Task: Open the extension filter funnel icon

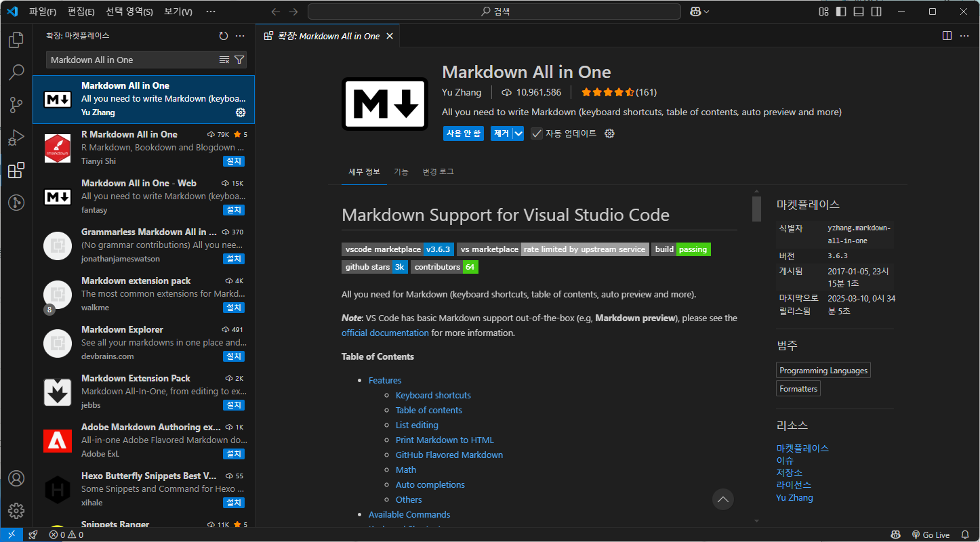Action: 239,60
